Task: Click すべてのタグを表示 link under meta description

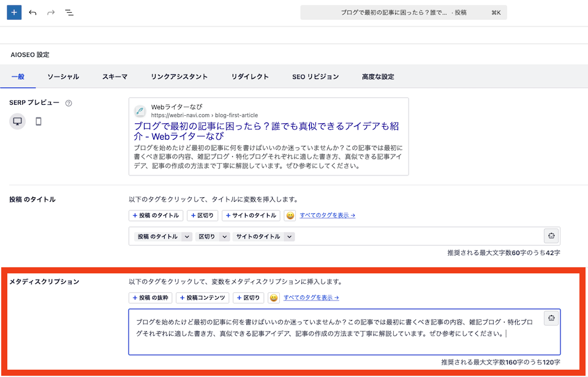Action: tap(311, 298)
